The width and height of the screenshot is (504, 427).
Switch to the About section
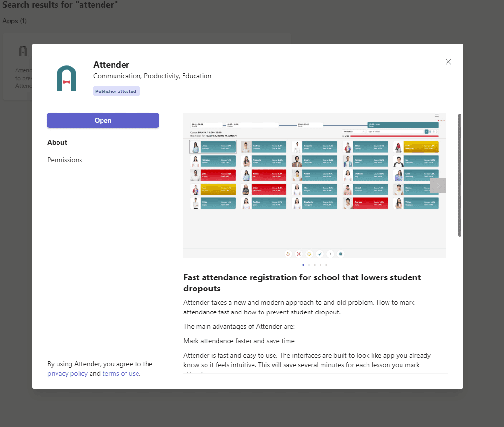coord(57,142)
